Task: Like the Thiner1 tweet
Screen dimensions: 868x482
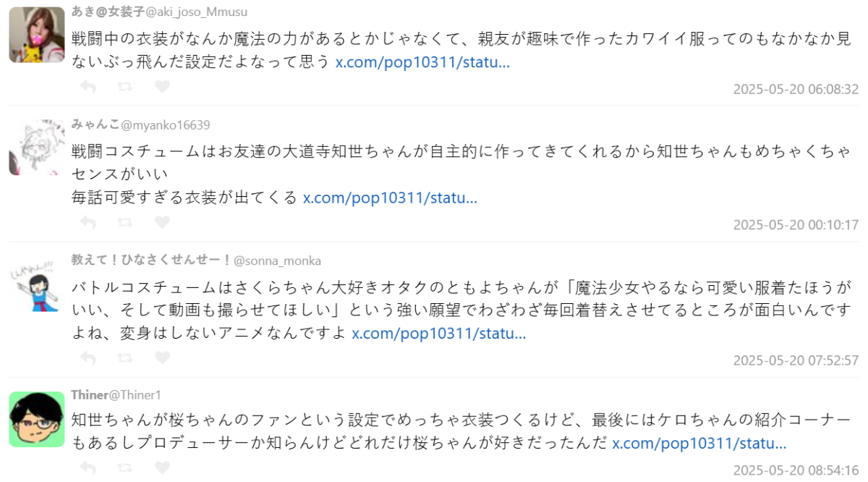Action: (162, 468)
